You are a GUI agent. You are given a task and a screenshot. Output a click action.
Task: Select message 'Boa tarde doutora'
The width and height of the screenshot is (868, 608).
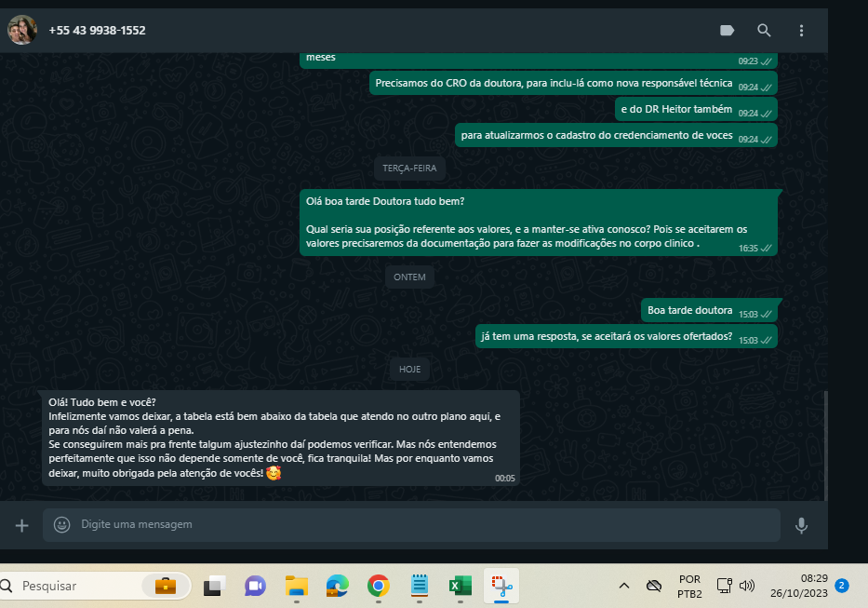709,310
